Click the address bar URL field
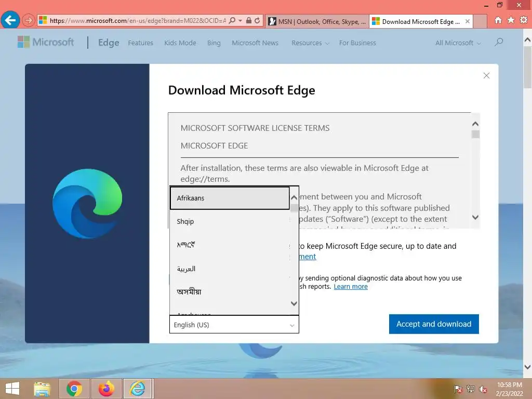 pyautogui.click(x=137, y=21)
